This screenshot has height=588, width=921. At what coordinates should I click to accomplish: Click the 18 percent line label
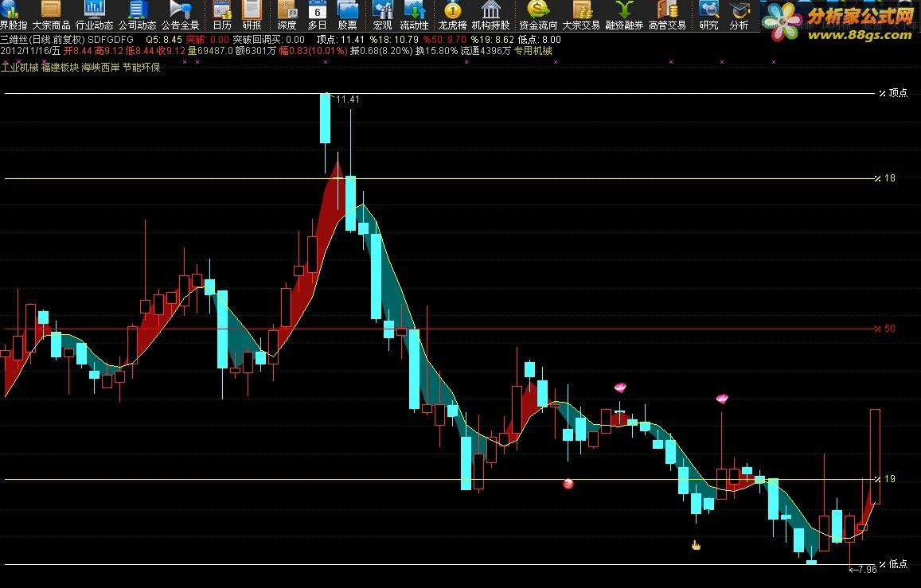886,177
